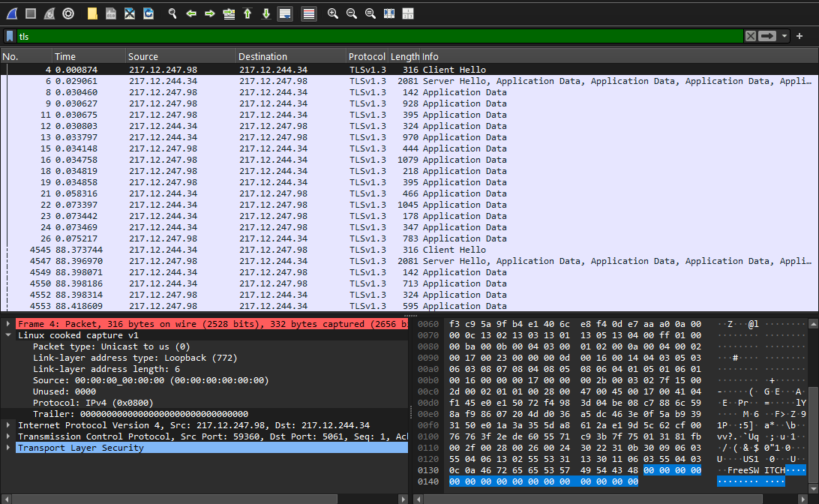
Task: Select the Source 00:00:00_00:00:00 field
Action: click(x=151, y=380)
